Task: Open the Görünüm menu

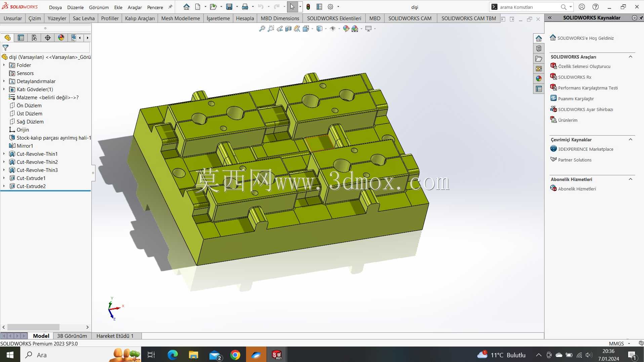Action: point(99,7)
